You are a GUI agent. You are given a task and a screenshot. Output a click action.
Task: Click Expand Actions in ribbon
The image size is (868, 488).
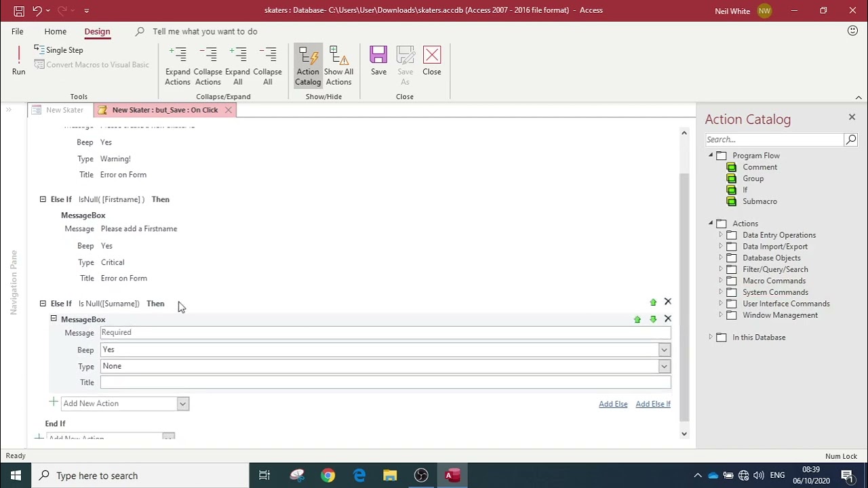(x=178, y=66)
